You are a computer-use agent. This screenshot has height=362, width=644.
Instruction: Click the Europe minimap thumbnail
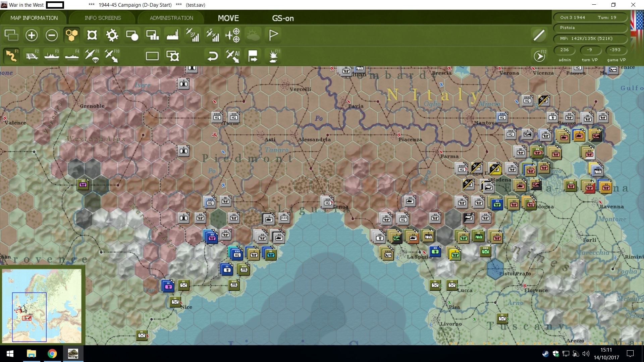(x=42, y=305)
